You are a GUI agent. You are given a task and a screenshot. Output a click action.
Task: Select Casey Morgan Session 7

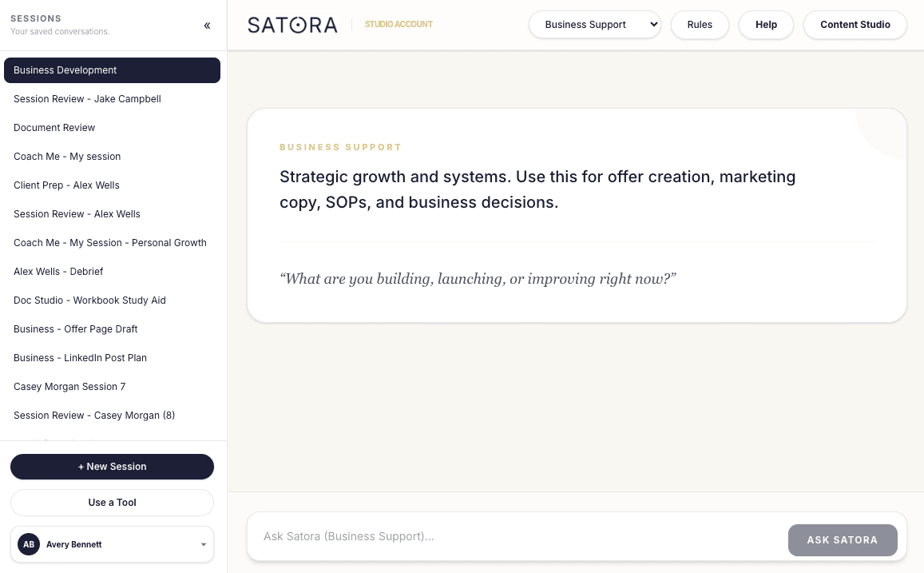point(112,387)
